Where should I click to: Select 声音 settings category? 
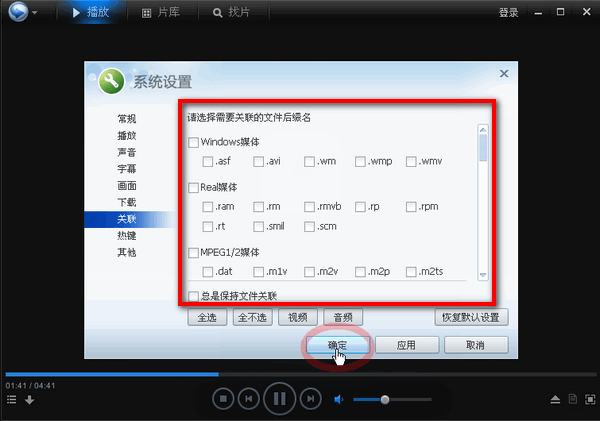[x=127, y=152]
